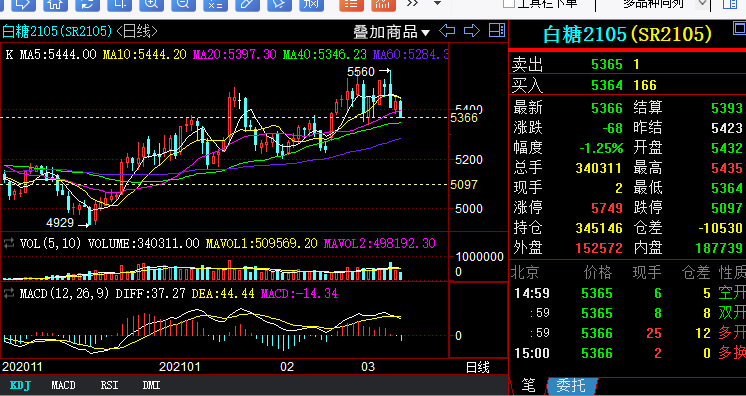
Task: Open the 多品种同列 combo box arrow
Action: 702,4
